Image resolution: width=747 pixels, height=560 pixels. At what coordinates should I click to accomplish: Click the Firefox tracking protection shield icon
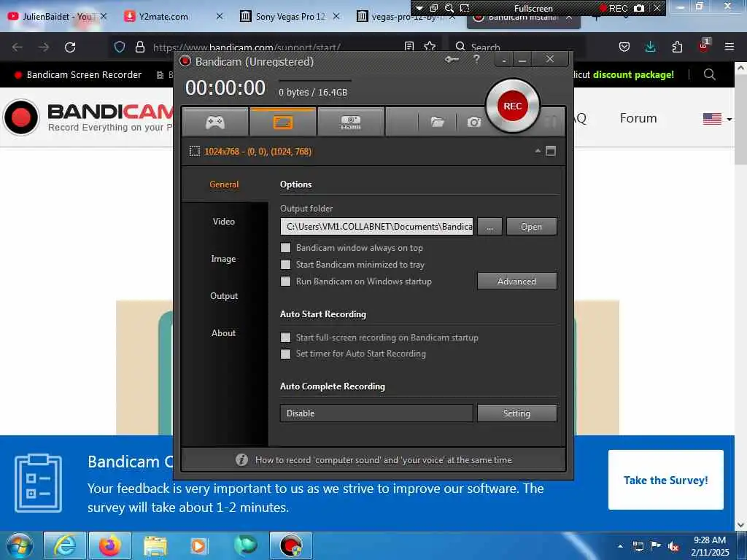tap(120, 47)
